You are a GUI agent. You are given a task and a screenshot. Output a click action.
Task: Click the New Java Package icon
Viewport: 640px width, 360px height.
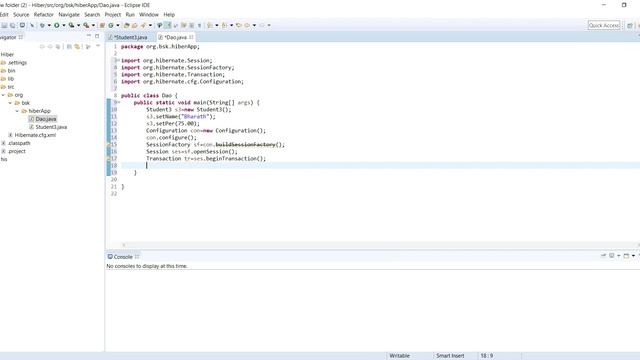point(102,25)
